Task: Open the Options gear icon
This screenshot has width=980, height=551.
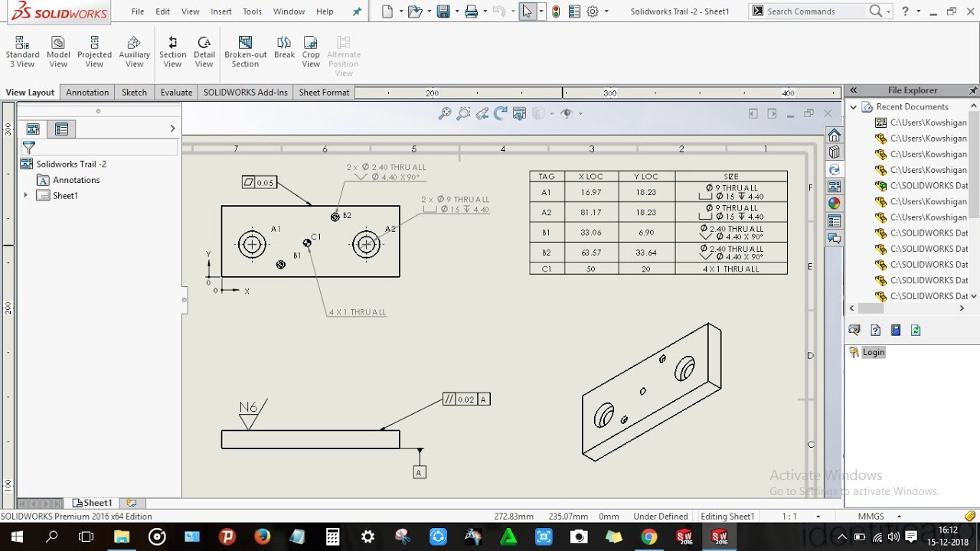Action: point(592,11)
